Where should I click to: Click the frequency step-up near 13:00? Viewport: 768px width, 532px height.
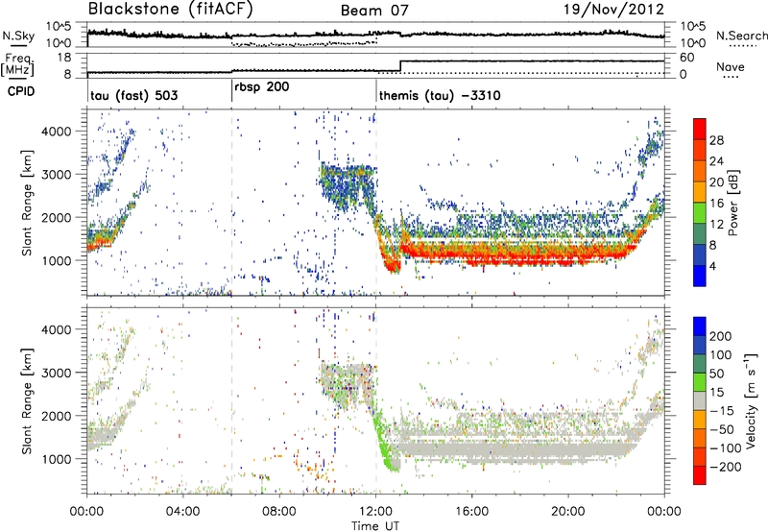click(x=400, y=66)
